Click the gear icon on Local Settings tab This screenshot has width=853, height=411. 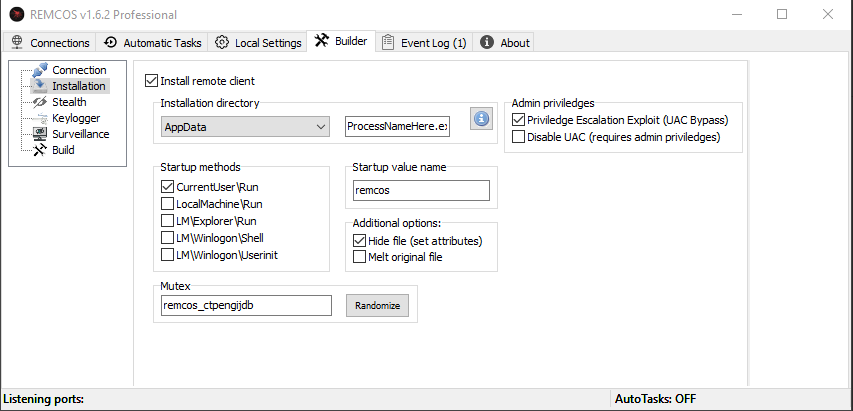221,42
